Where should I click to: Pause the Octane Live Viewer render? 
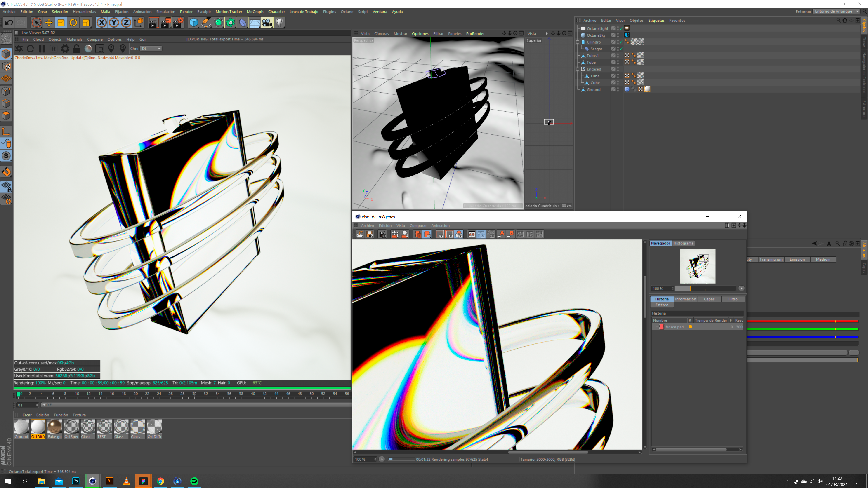click(x=42, y=49)
